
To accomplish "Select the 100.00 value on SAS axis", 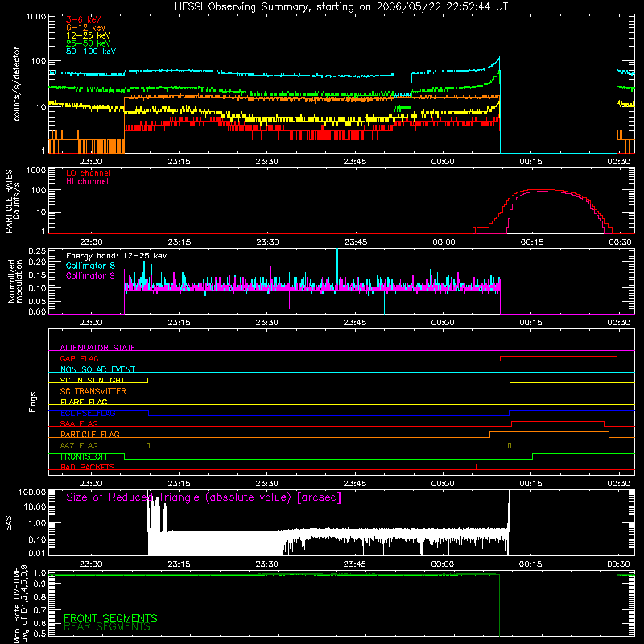I will tap(32, 492).
